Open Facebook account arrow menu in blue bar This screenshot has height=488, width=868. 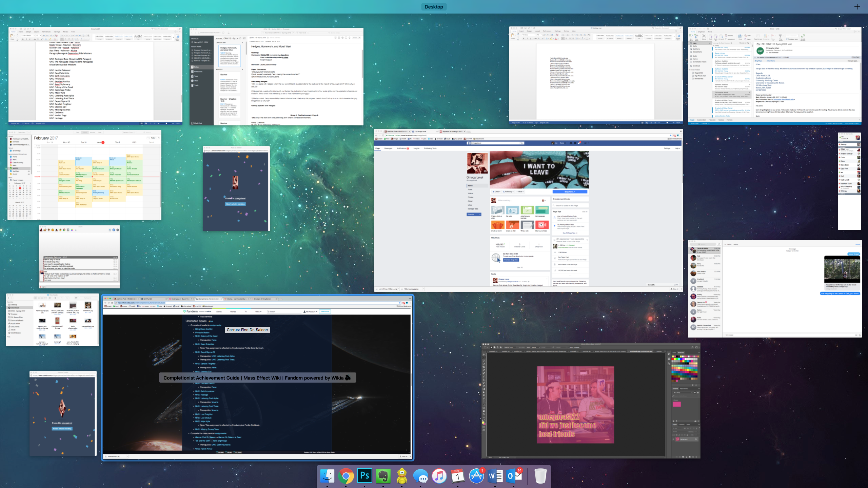pyautogui.click(x=588, y=143)
